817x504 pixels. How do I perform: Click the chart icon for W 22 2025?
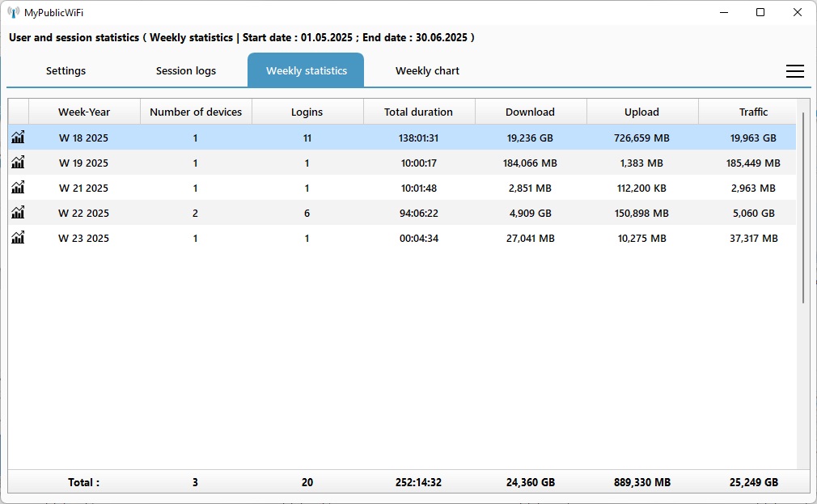18,213
